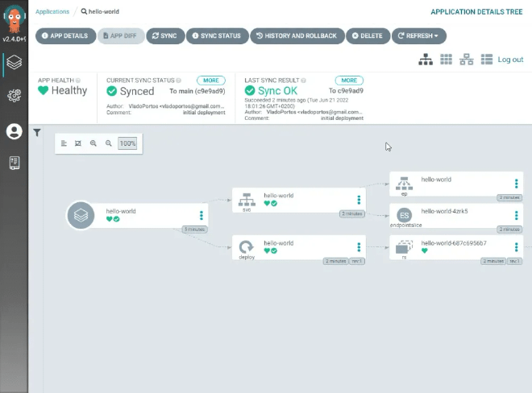Screen dimensions: 532x393
Task: Switch to list view icon
Action: [487, 60]
